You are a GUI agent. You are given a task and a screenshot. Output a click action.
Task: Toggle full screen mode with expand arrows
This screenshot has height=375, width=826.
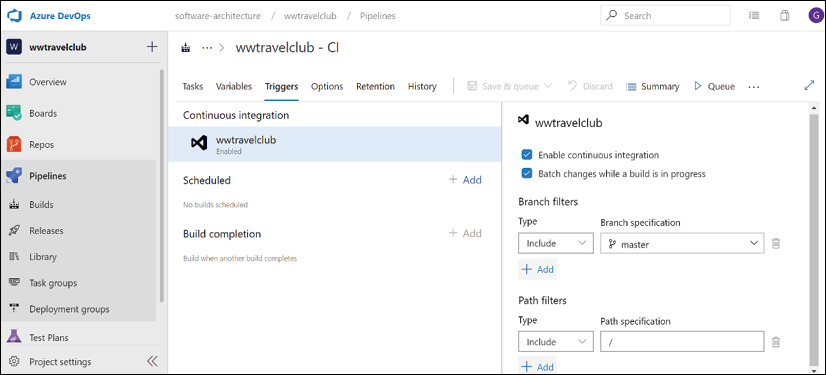(x=810, y=86)
